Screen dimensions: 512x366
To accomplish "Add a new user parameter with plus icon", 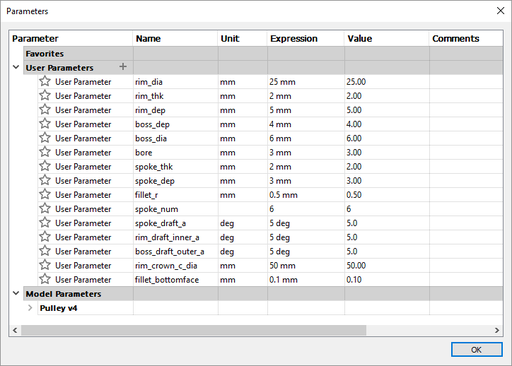I will click(x=123, y=67).
